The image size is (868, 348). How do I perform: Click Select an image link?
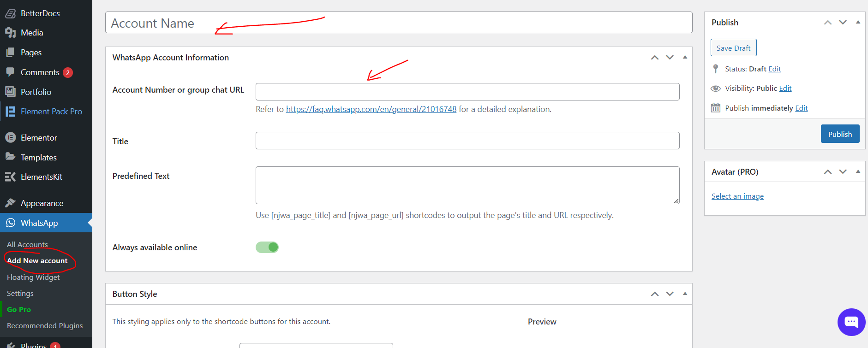[737, 196]
